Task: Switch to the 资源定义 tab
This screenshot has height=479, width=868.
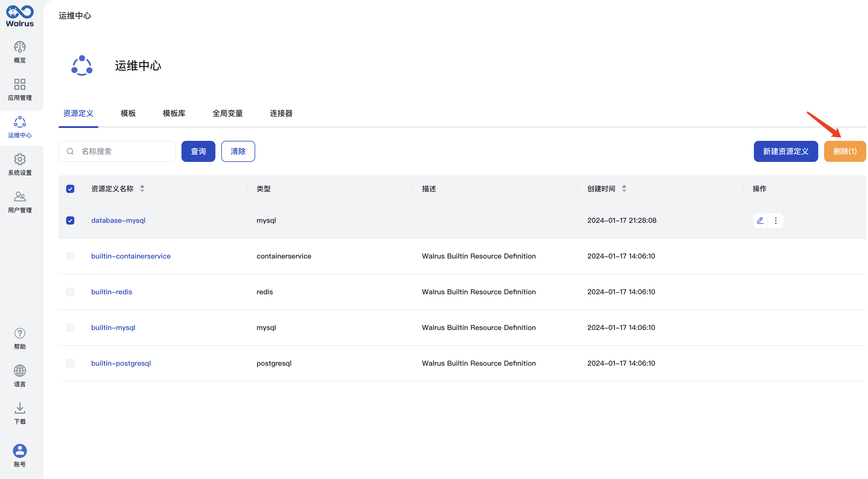Action: pos(78,113)
